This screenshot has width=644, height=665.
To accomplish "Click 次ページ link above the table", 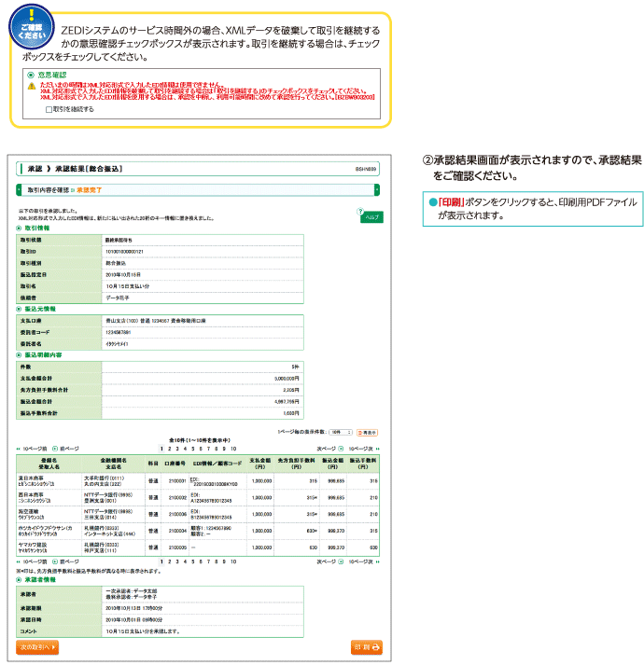I will [329, 449].
